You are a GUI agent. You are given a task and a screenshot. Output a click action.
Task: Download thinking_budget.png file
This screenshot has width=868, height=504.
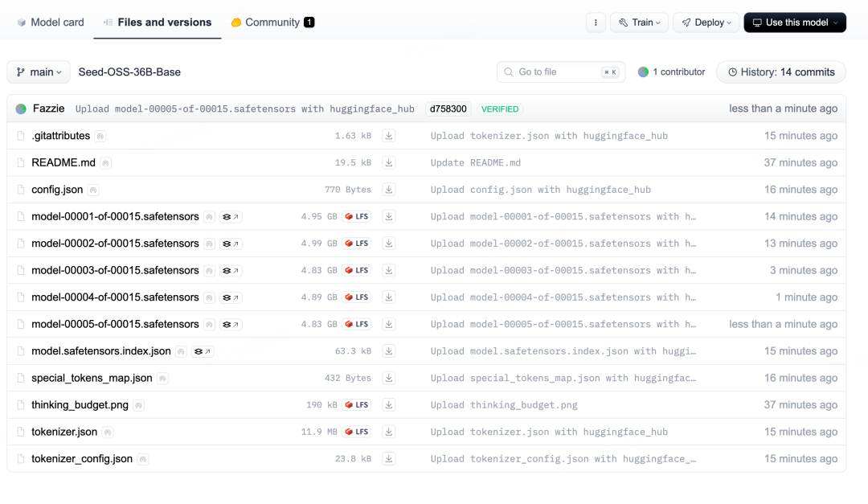(x=389, y=405)
